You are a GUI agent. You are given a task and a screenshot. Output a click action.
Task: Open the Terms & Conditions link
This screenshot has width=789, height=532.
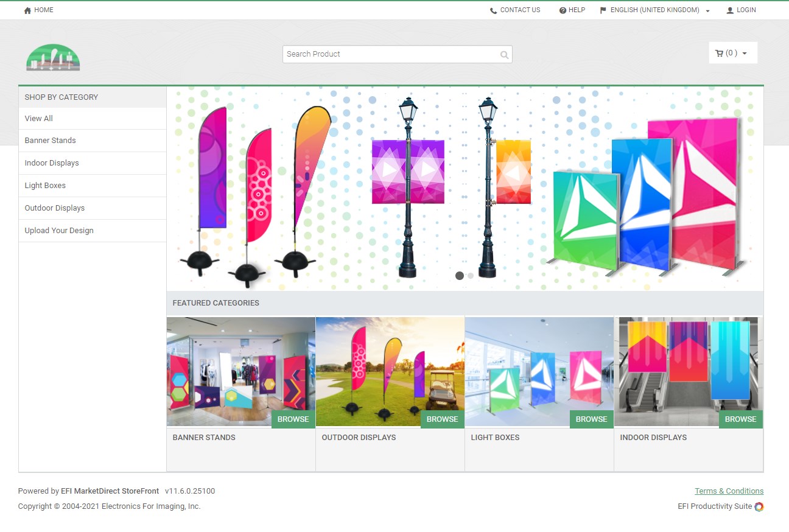(x=729, y=491)
